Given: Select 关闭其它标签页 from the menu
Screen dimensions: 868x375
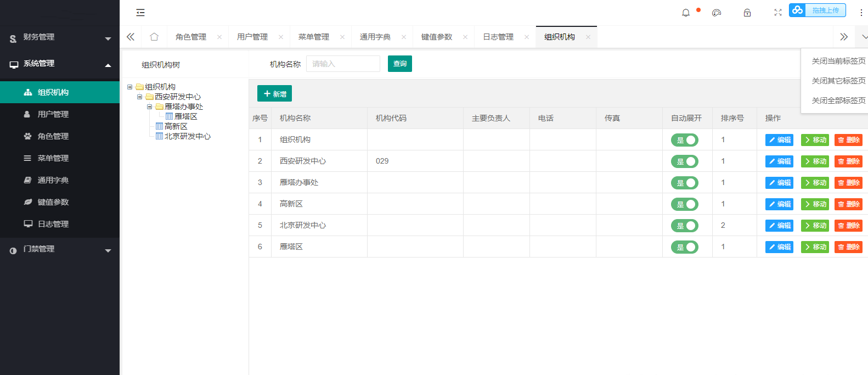Looking at the screenshot, I should coord(838,81).
